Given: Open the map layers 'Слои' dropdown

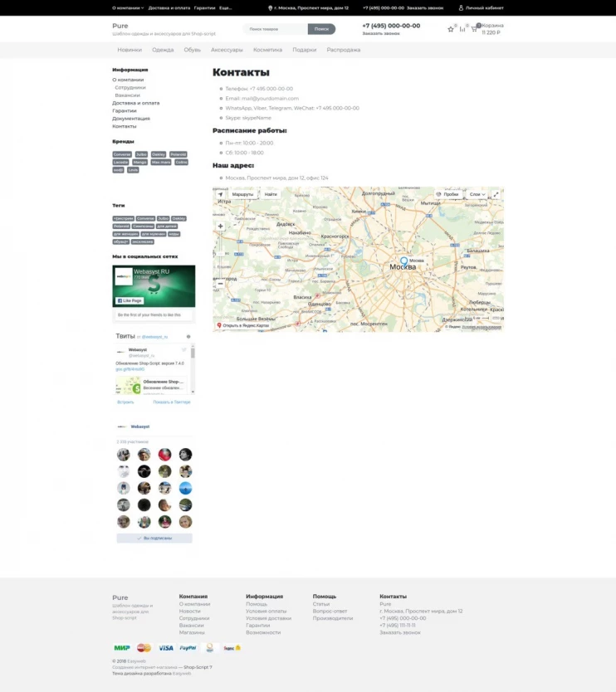Looking at the screenshot, I should 477,194.
